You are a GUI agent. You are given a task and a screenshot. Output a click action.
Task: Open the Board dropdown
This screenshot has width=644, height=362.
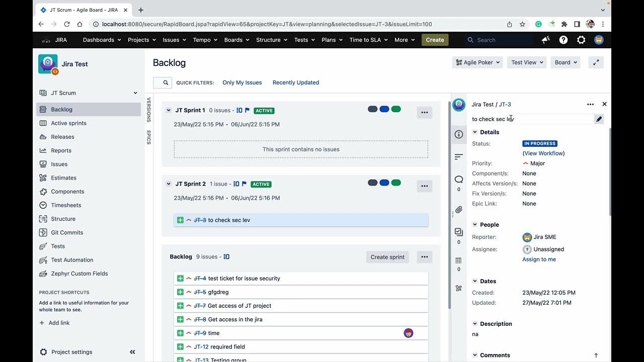coord(566,62)
